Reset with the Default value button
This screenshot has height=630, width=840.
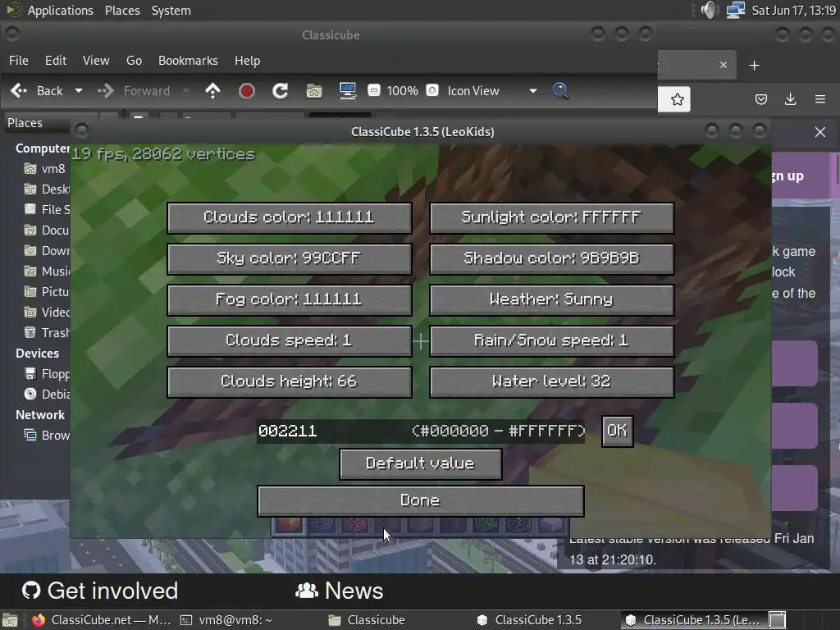(421, 464)
